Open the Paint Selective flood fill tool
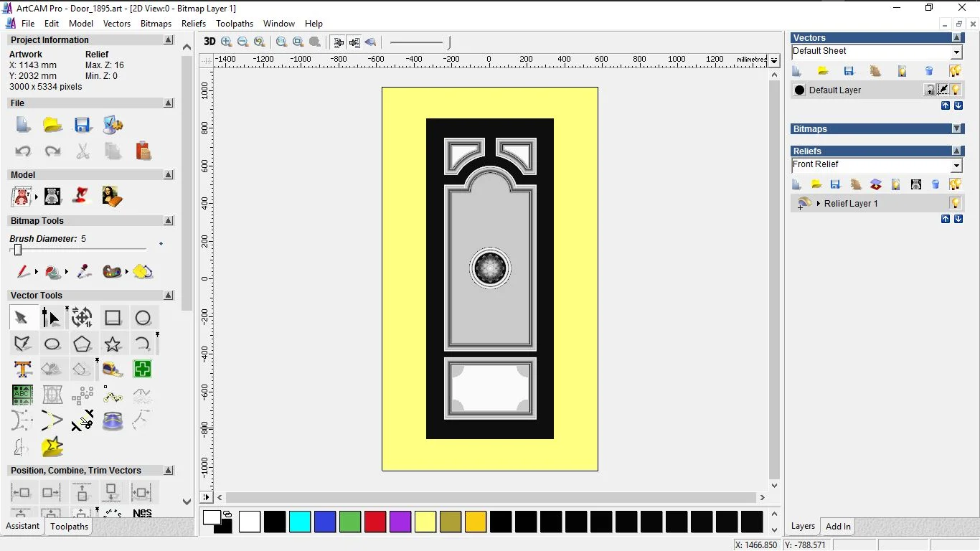Screen dimensions: 980x551 [x=143, y=272]
